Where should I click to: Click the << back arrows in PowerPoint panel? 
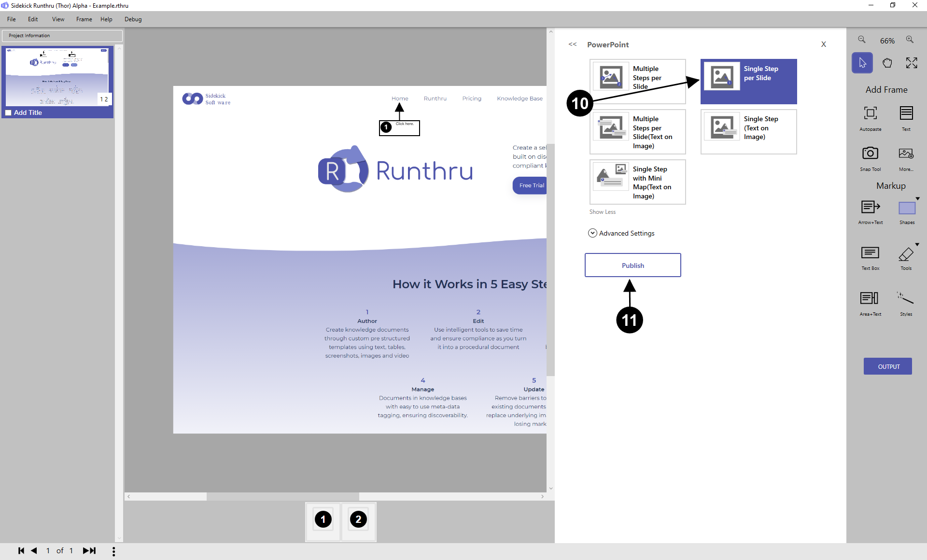point(573,44)
